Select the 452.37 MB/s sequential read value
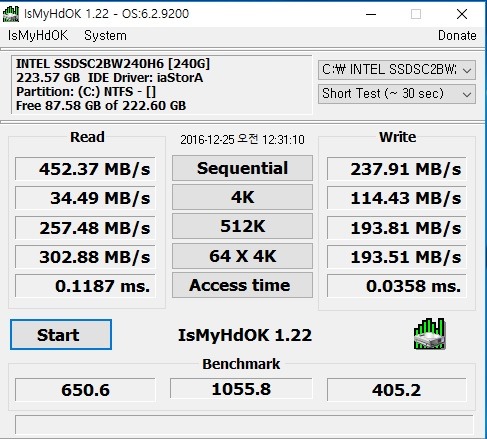Screen dimensions: 487x439 click(85, 169)
